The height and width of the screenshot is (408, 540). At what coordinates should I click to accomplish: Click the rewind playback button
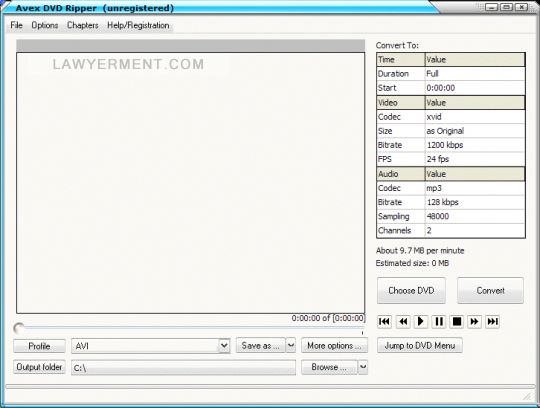pos(403,322)
